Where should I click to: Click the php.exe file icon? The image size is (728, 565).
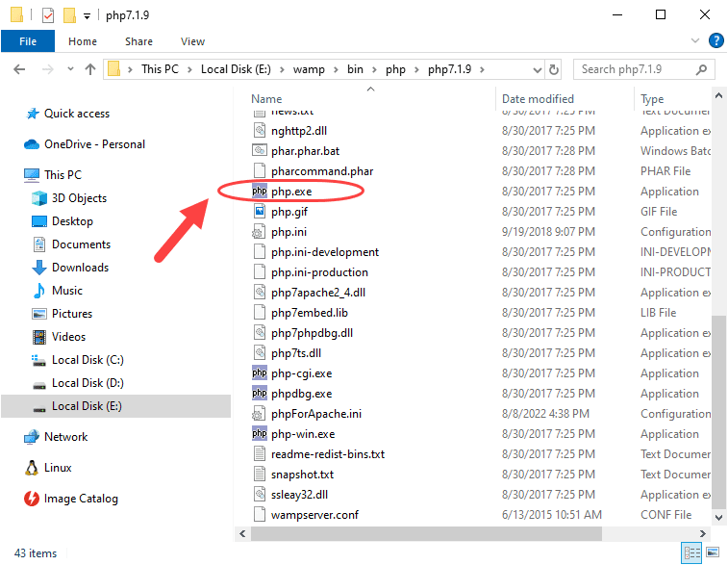coord(260,191)
